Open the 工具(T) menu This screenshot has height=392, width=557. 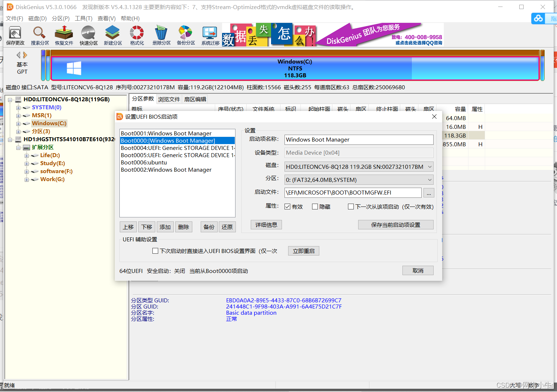(x=83, y=19)
